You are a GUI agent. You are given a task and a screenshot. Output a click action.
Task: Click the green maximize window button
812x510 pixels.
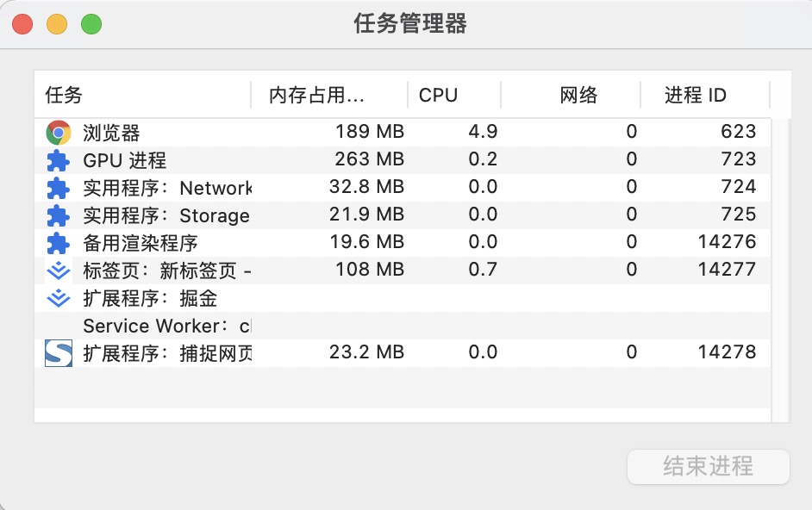pyautogui.click(x=91, y=24)
